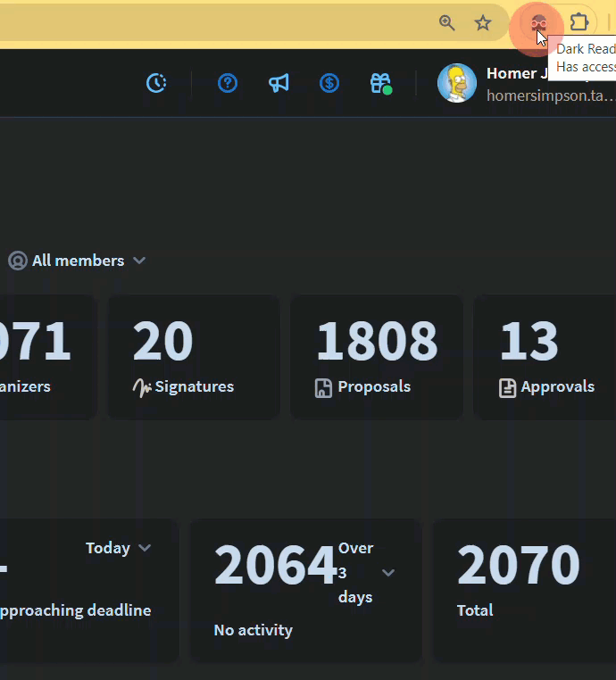Open the Signatures card showing 20
The width and height of the screenshot is (616, 680).
tap(194, 357)
